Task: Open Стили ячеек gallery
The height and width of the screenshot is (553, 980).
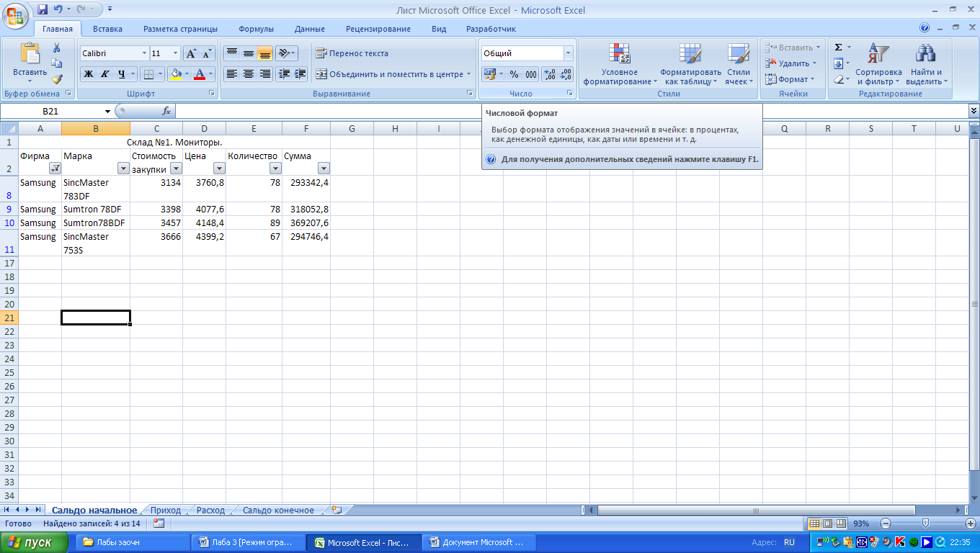Action: tap(739, 64)
